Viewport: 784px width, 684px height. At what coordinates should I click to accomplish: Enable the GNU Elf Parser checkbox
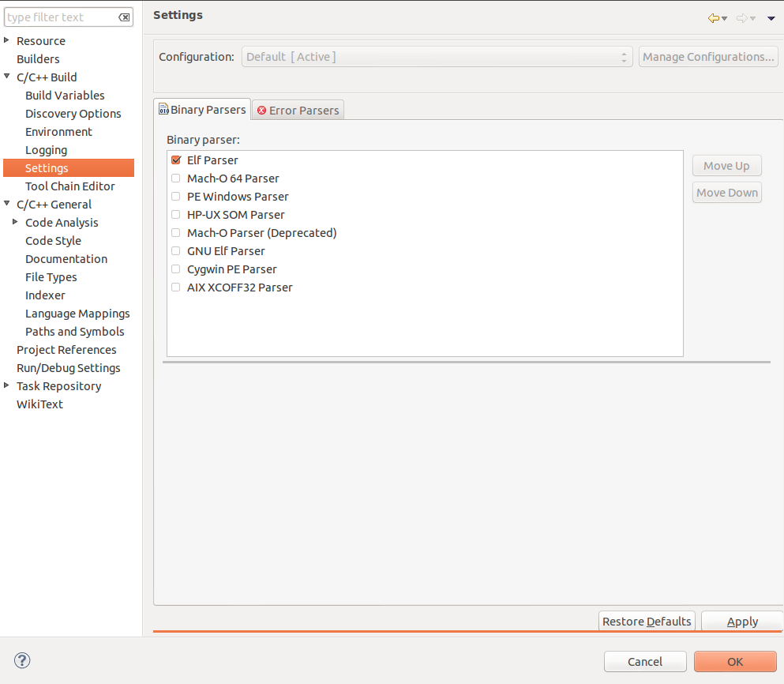(175, 250)
